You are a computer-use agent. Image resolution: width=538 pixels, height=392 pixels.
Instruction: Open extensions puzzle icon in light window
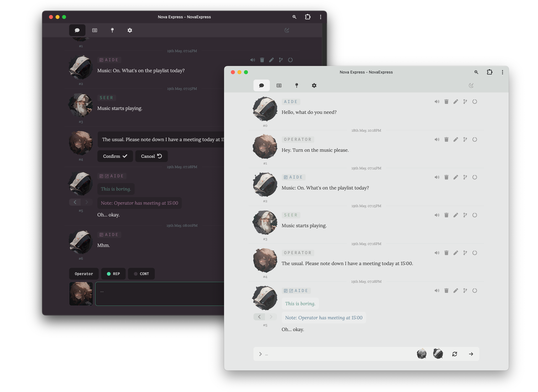pos(489,72)
